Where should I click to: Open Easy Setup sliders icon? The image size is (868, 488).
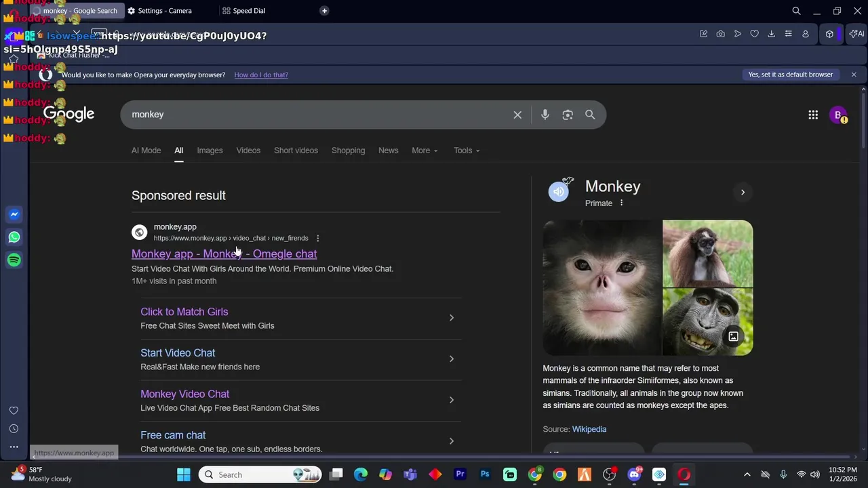[788, 34]
